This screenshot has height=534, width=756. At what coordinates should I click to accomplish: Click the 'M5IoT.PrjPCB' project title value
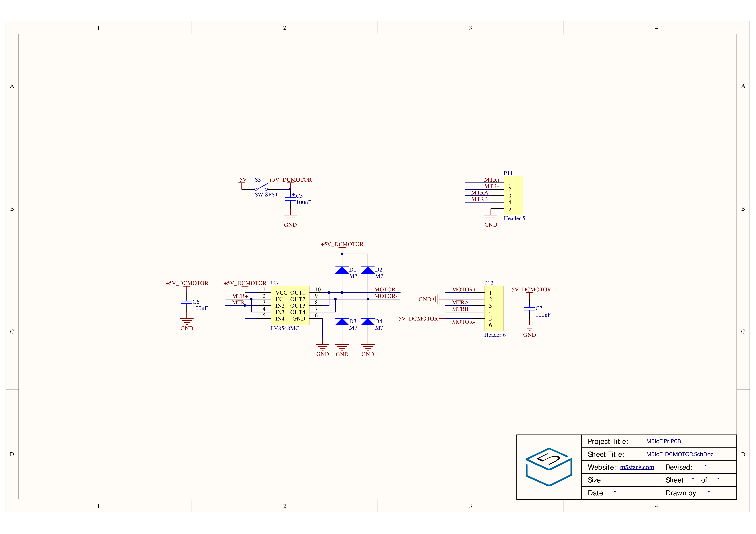coord(663,441)
